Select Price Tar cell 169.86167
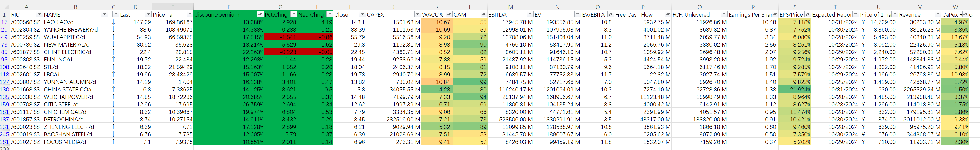 pos(173,22)
